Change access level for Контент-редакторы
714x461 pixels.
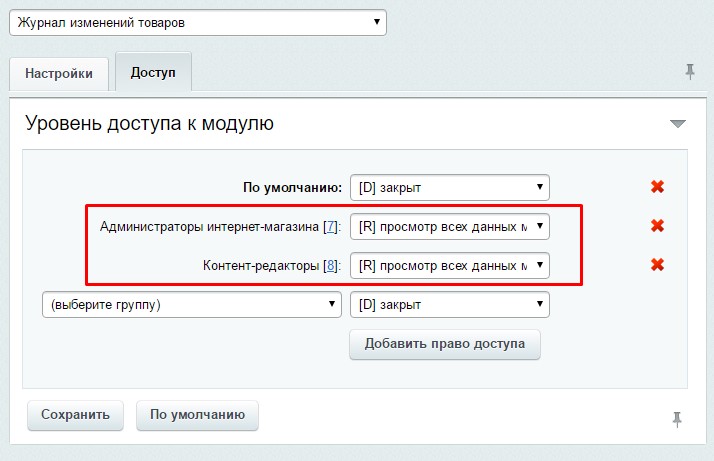pos(449,266)
